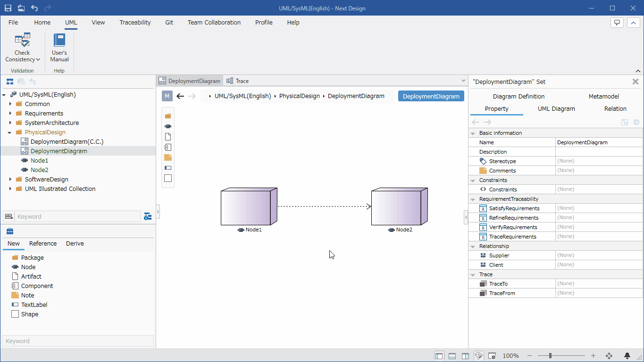Select the Component tool in diagram palette
This screenshot has height=362, width=644.
point(168,147)
